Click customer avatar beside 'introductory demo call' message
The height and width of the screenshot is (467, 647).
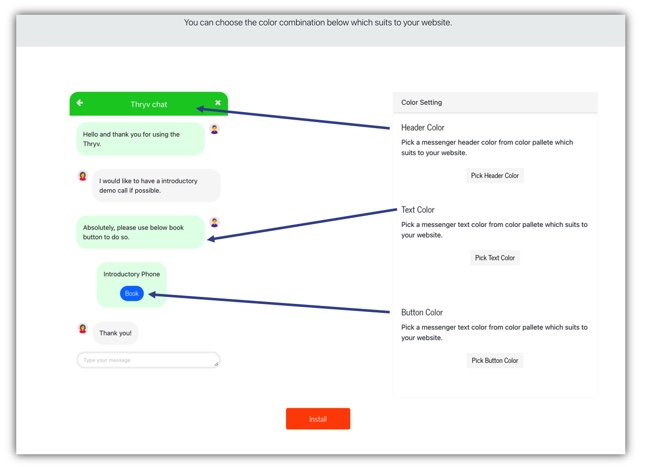point(83,176)
